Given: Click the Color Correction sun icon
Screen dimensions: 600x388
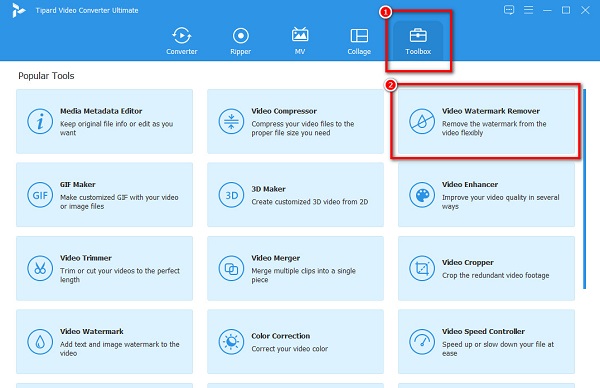Looking at the screenshot, I should [x=231, y=342].
